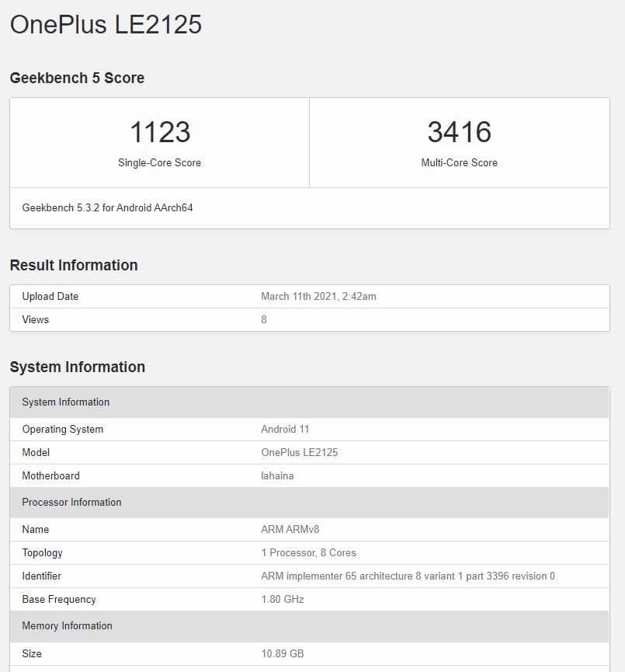Image resolution: width=625 pixels, height=672 pixels.
Task: Select the 3416 multi-core score value
Action: pyautogui.click(x=459, y=132)
